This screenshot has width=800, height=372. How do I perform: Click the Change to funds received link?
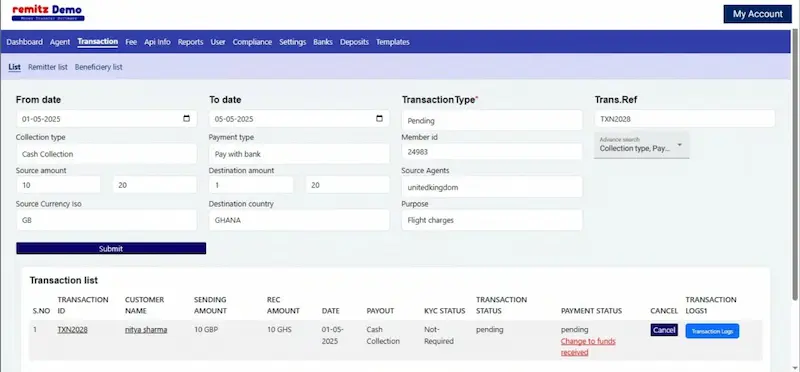[588, 346]
